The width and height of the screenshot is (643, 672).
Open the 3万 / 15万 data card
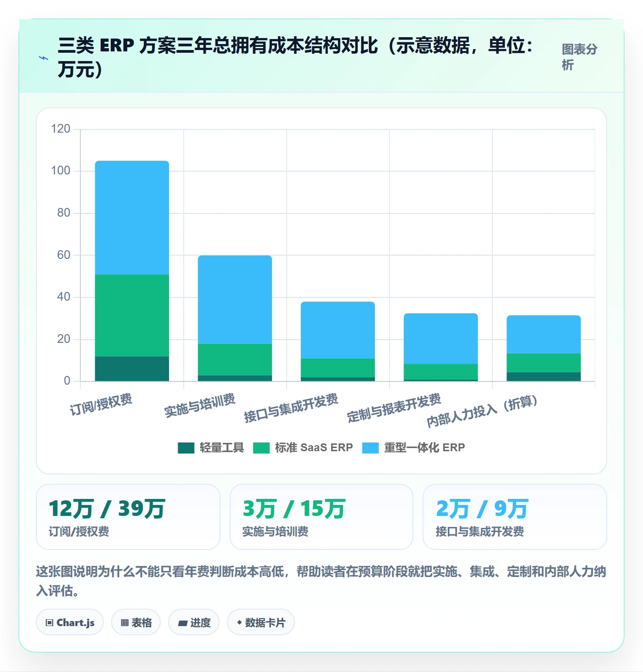[x=321, y=517]
